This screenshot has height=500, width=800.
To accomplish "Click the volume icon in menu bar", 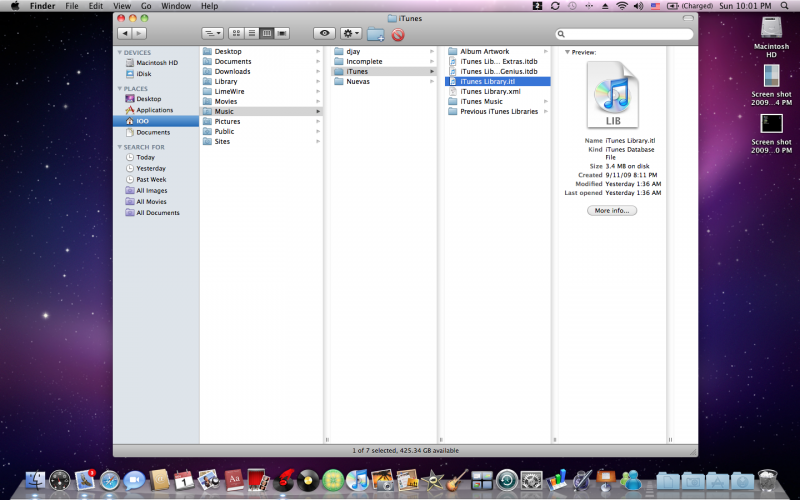I will (638, 6).
